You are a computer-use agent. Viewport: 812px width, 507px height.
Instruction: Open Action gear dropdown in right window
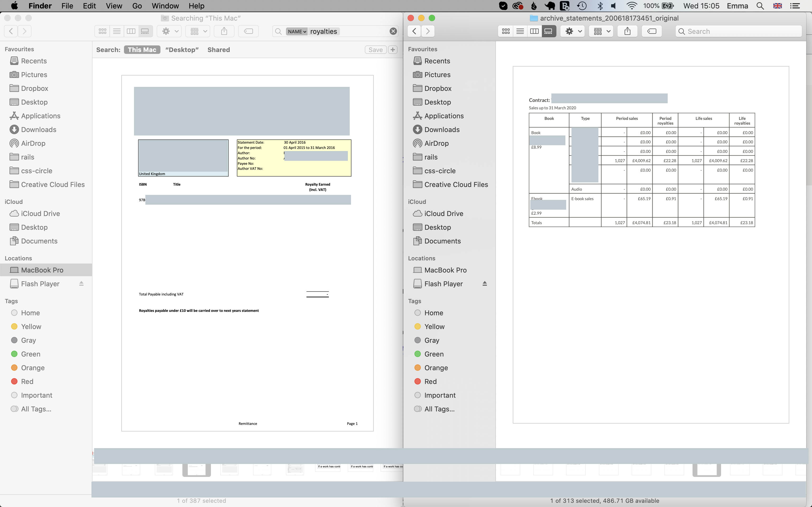(x=573, y=31)
